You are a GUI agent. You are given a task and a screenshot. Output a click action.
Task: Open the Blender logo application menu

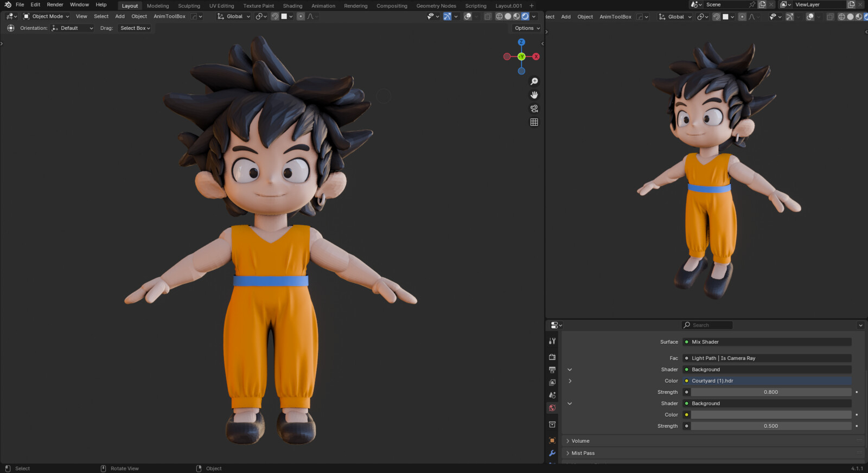8,4
